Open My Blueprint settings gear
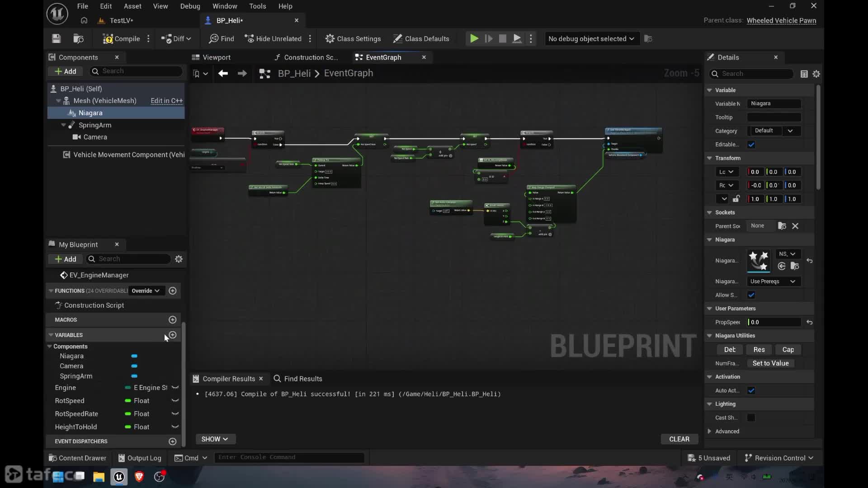 coord(179,259)
